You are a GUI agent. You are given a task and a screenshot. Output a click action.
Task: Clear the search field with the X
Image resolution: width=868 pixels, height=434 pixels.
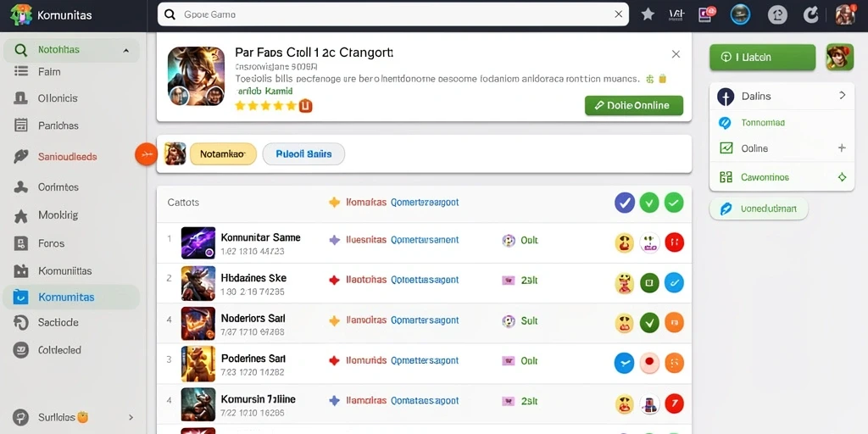tap(619, 14)
